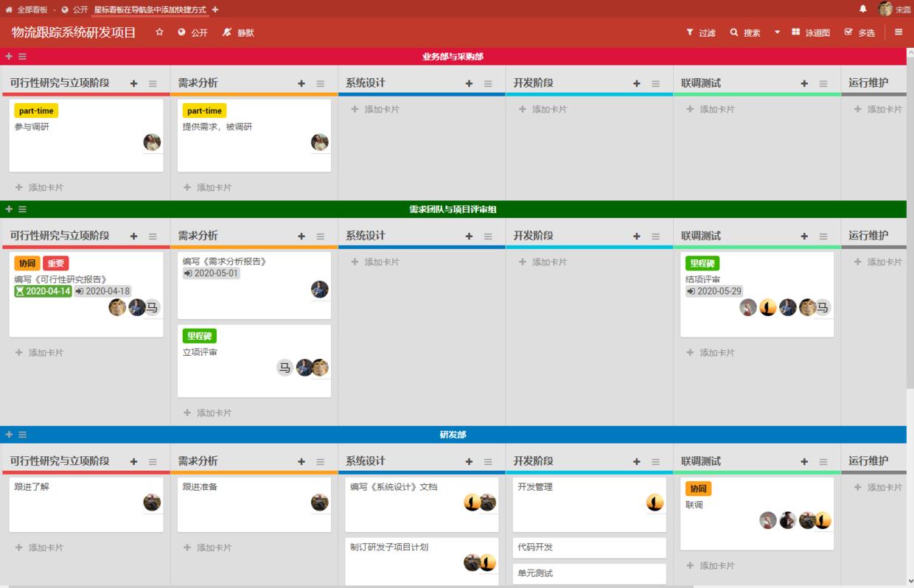Click the 重要 red label

point(55,263)
